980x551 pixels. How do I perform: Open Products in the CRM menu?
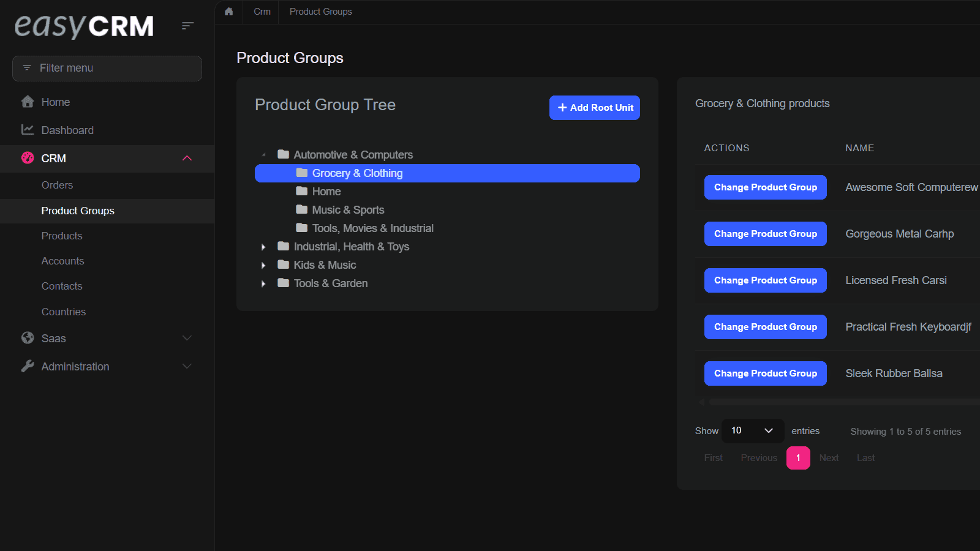(62, 236)
